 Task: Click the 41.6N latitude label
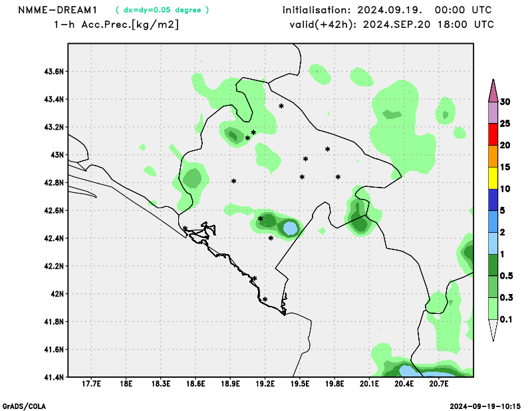point(54,350)
